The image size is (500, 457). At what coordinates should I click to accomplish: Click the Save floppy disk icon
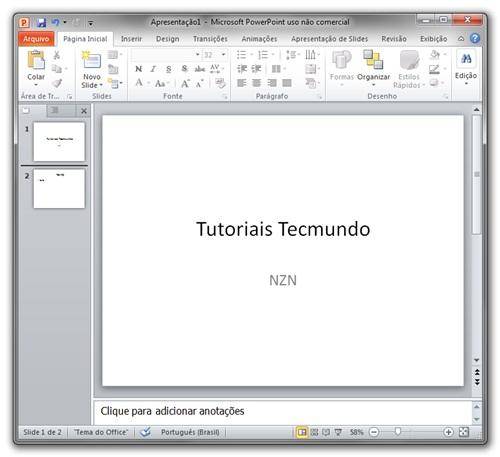(41, 23)
